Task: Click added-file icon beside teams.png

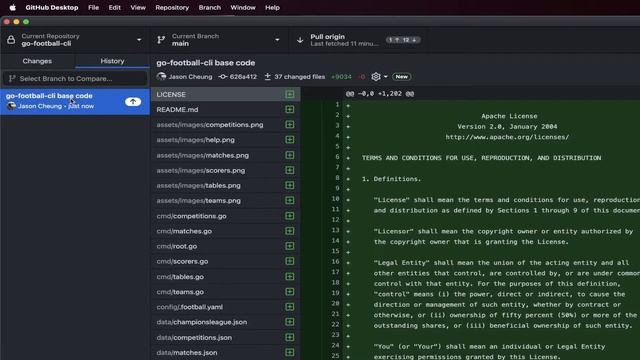Action: point(290,200)
